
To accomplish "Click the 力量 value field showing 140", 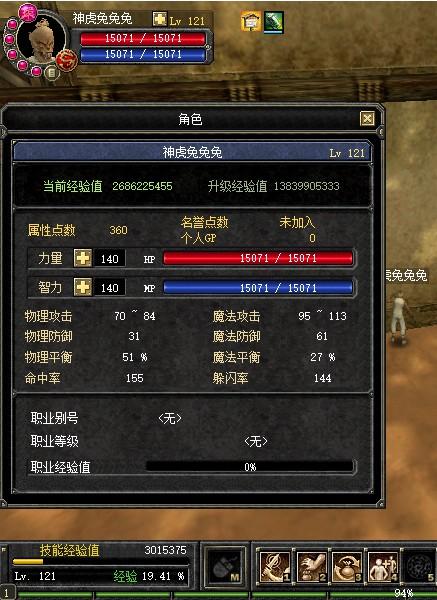I will [109, 259].
